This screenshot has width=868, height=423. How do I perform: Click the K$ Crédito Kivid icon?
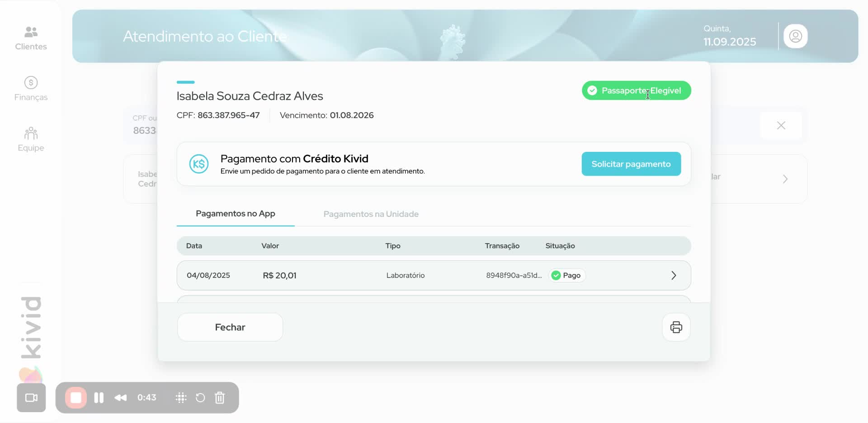pyautogui.click(x=199, y=164)
